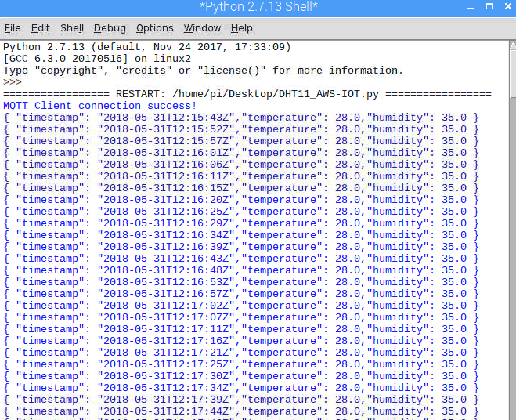This screenshot has width=516, height=420.
Task: Click the vertical scrollbar thumb
Action: point(512,74)
